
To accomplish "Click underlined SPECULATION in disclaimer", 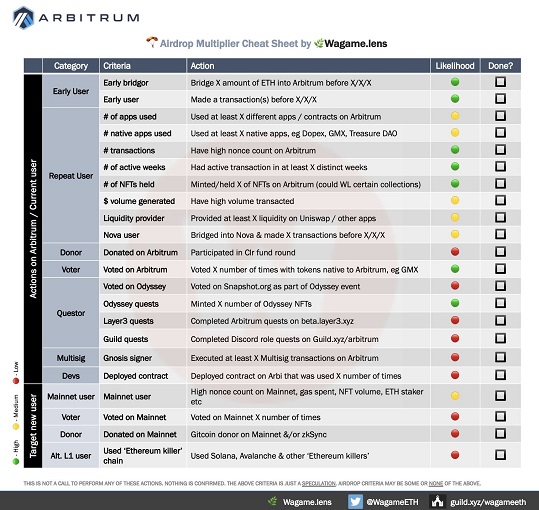I will tap(318, 484).
